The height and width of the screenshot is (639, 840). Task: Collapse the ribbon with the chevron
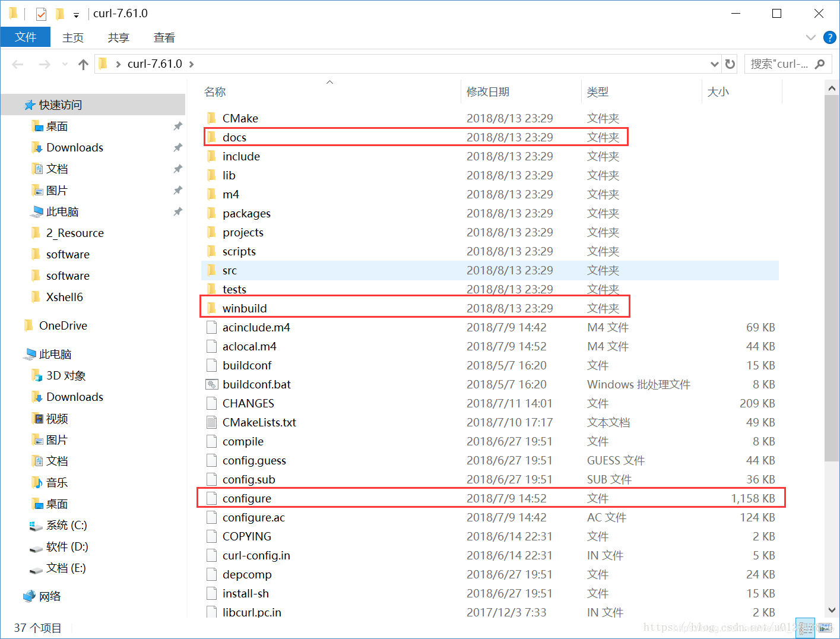point(810,37)
